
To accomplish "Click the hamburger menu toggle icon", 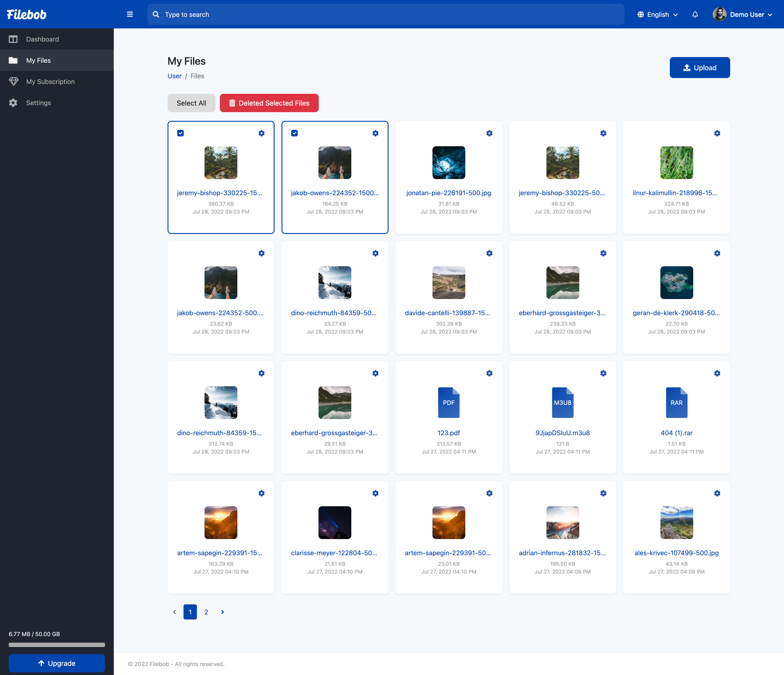I will [x=130, y=14].
